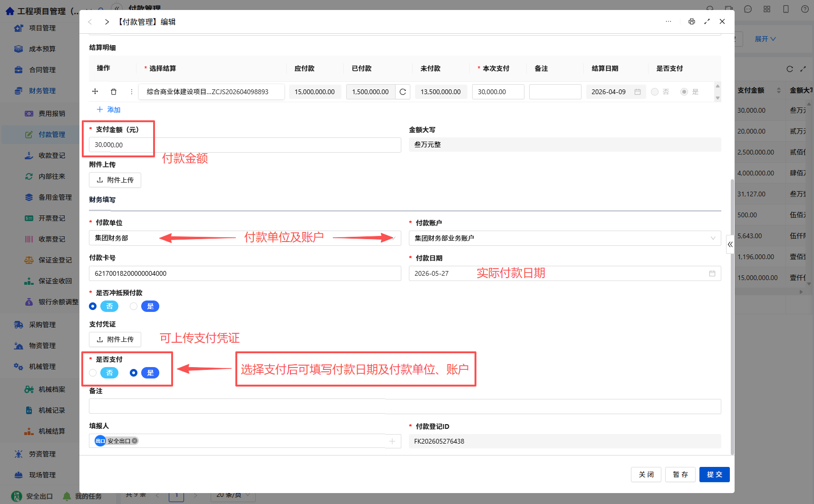The image size is (814, 504).
Task: Sort by 支付金额 column in background table
Action: click(x=779, y=90)
